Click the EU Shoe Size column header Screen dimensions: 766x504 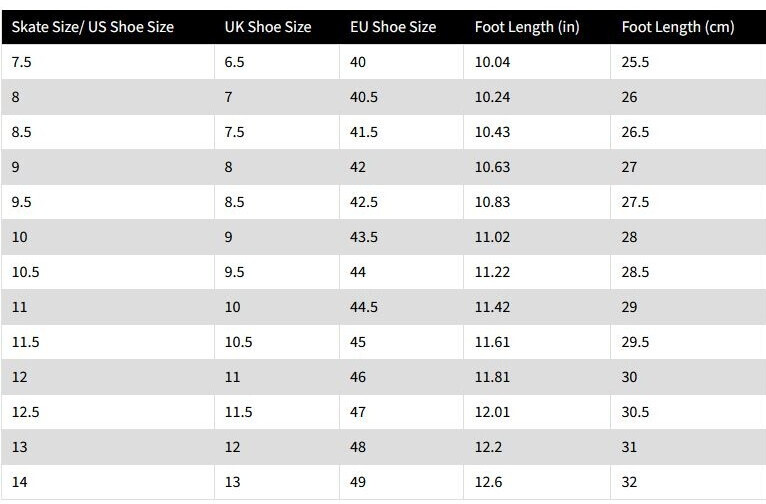coord(393,27)
